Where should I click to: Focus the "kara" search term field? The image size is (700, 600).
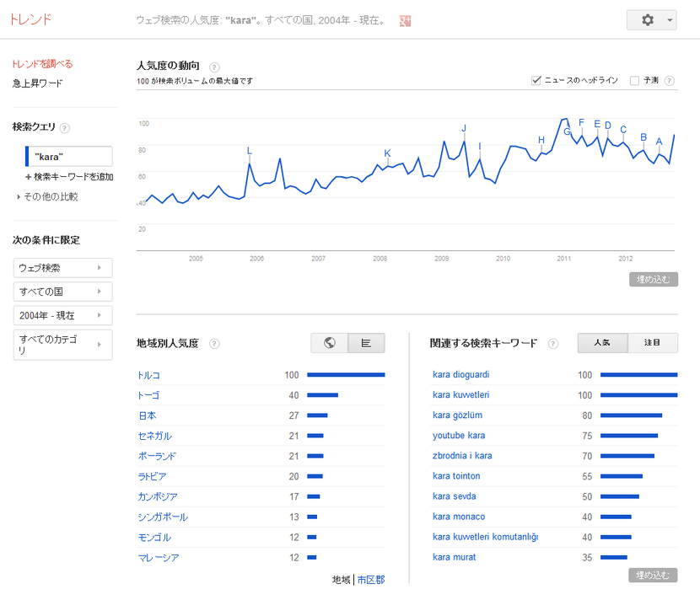coord(69,157)
